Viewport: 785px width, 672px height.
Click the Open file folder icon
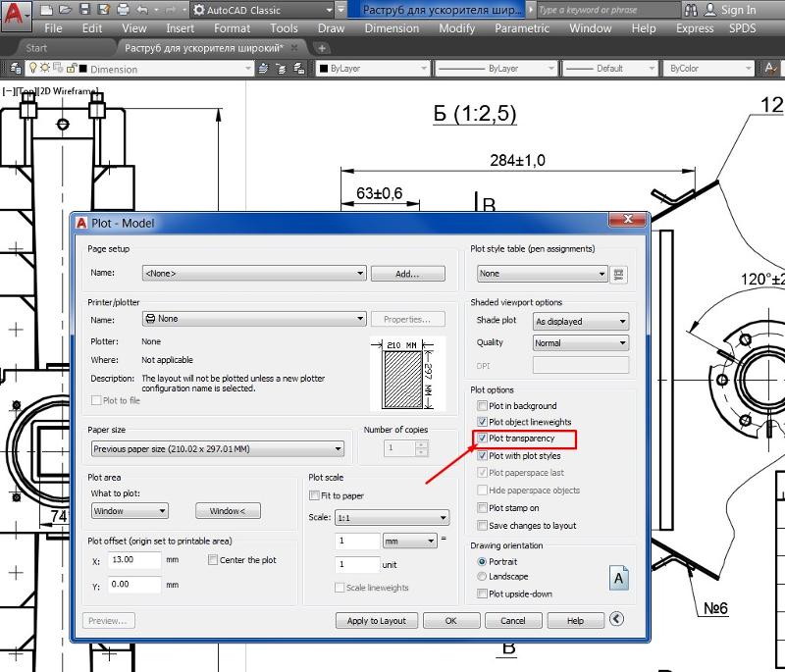click(x=65, y=10)
